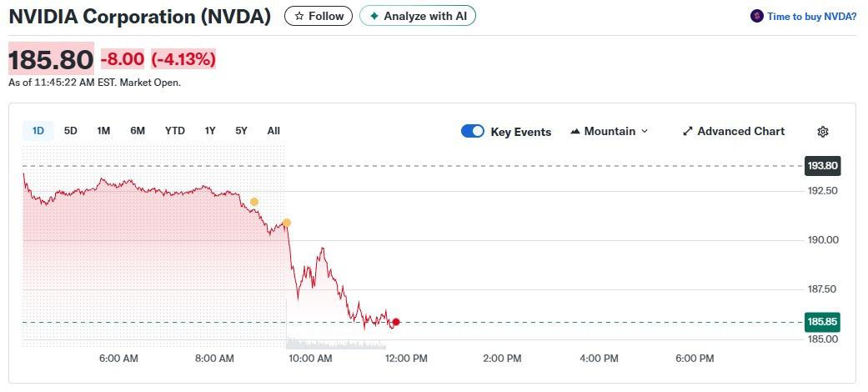Show the YTD chart range
The width and height of the screenshot is (868, 392).
pos(175,131)
